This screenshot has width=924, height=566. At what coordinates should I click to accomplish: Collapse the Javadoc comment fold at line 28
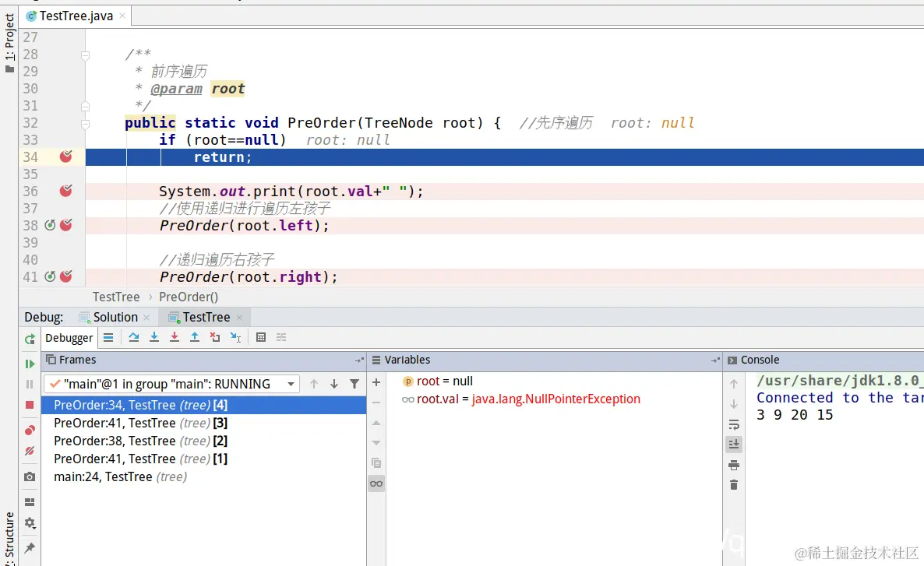click(86, 55)
